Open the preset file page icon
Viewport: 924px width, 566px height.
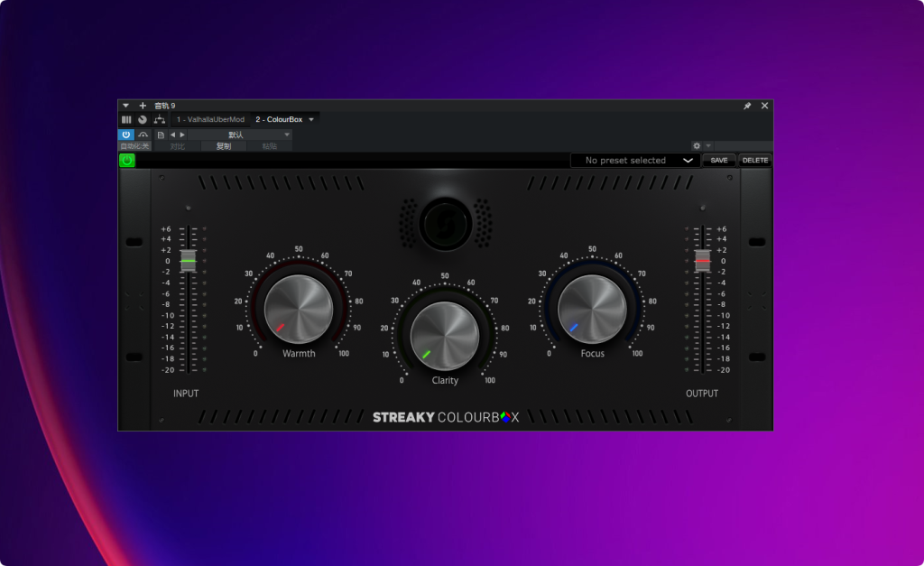[161, 135]
